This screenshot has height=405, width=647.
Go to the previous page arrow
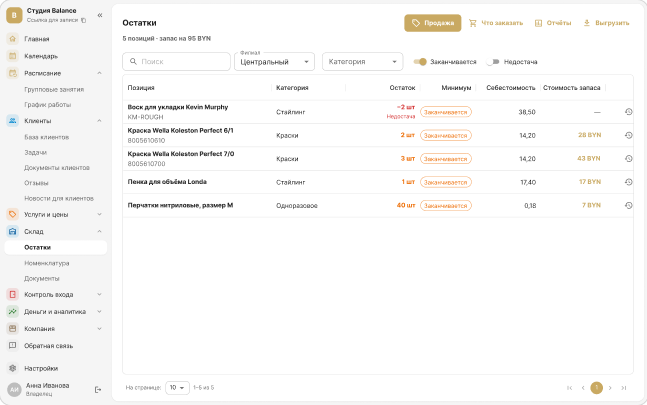click(x=583, y=388)
